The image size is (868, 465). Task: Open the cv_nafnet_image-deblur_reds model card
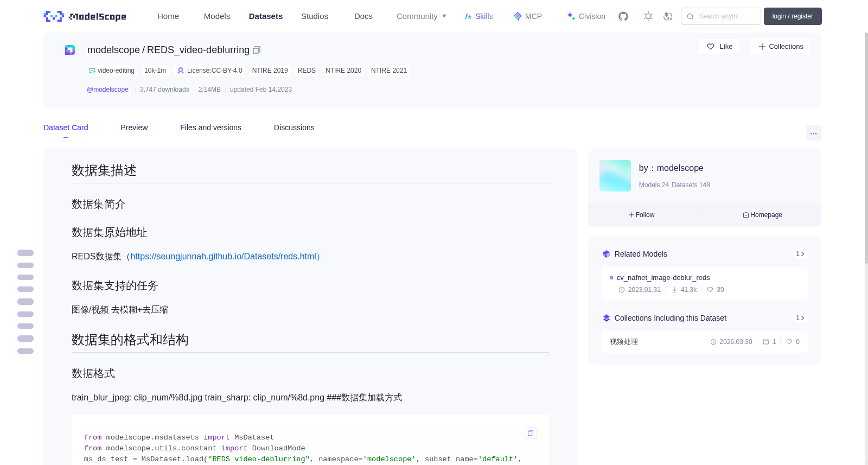pos(704,284)
